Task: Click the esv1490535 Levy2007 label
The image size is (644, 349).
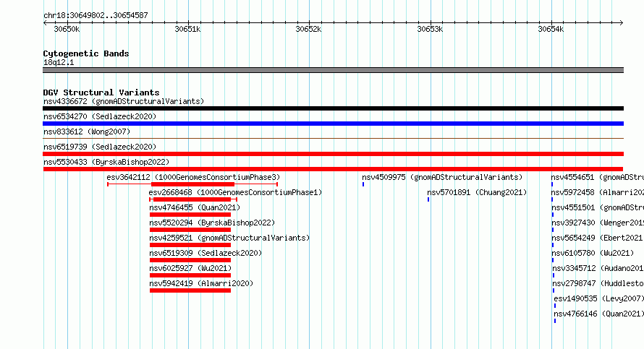Action: click(x=599, y=298)
